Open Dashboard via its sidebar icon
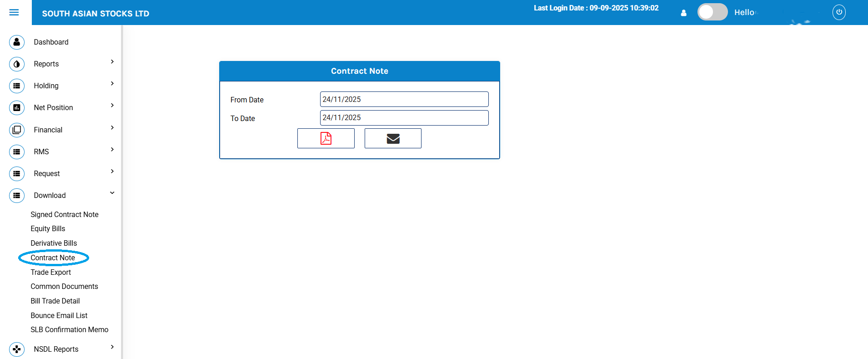Viewport: 868px width, 359px height. click(17, 42)
